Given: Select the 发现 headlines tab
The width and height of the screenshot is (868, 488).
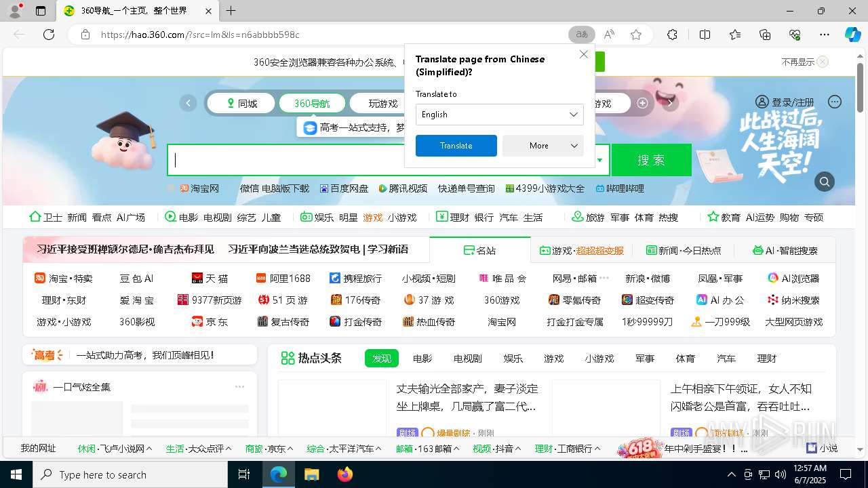Looking at the screenshot, I should 382,359.
